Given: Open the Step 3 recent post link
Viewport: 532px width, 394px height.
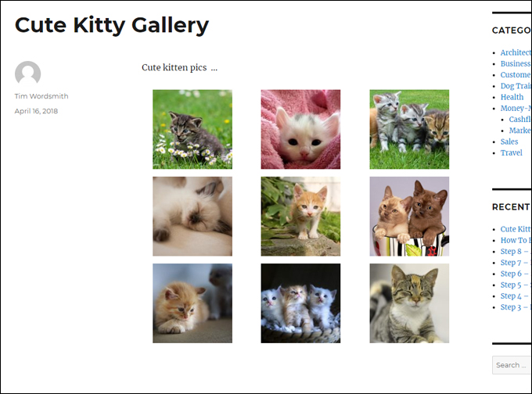Looking at the screenshot, I should (x=516, y=307).
